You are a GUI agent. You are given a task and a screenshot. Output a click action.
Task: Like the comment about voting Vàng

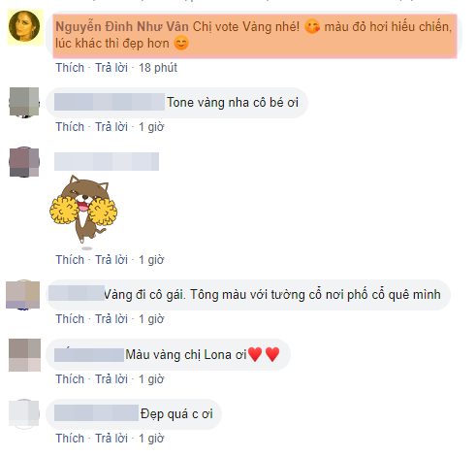[x=70, y=68]
